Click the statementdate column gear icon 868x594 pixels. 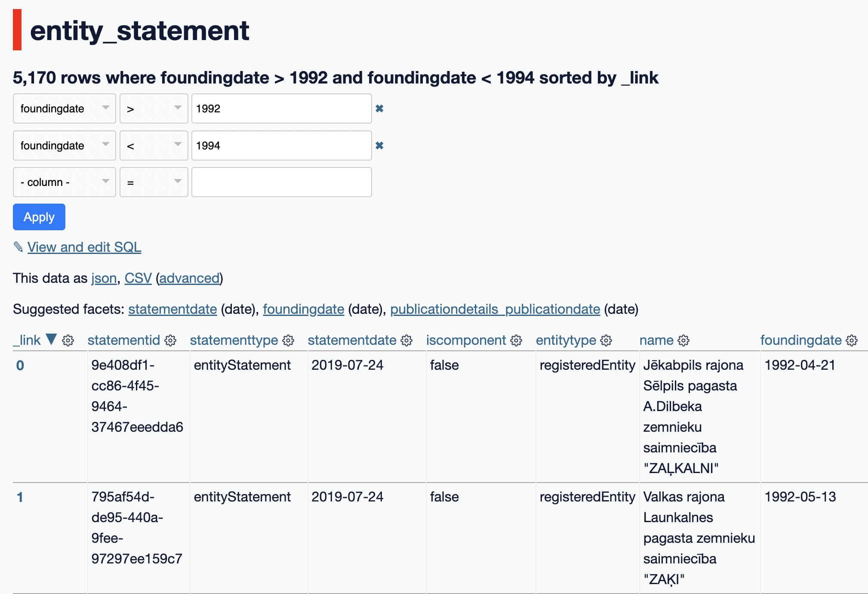tap(406, 340)
